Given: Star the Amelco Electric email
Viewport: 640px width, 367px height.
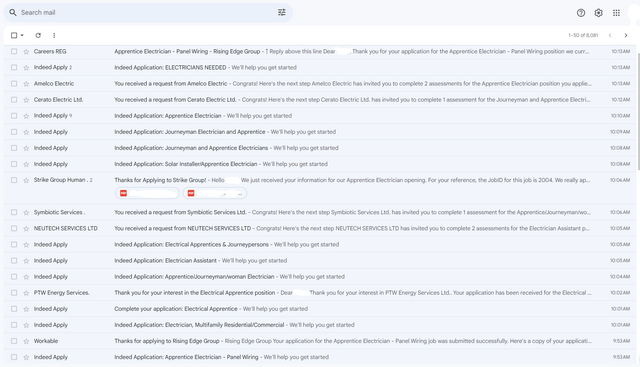Looking at the screenshot, I should click(x=26, y=84).
